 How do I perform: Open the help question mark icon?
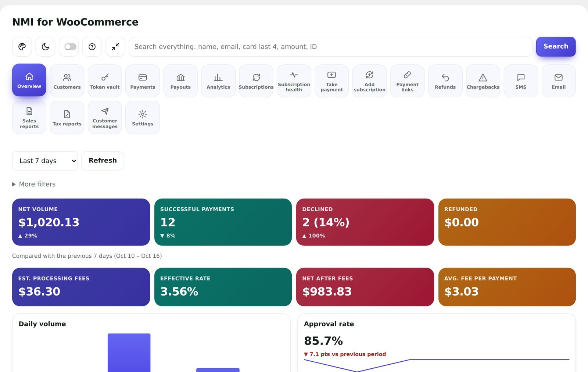(92, 47)
